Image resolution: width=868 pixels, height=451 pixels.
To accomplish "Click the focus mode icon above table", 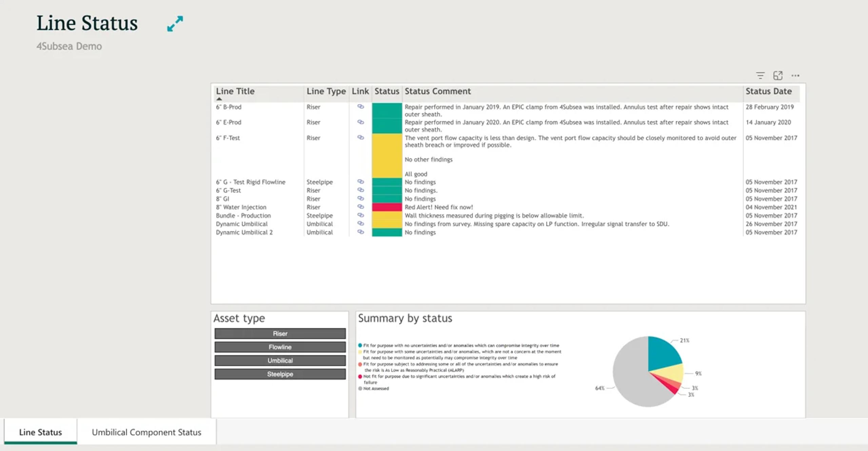I will pos(778,75).
